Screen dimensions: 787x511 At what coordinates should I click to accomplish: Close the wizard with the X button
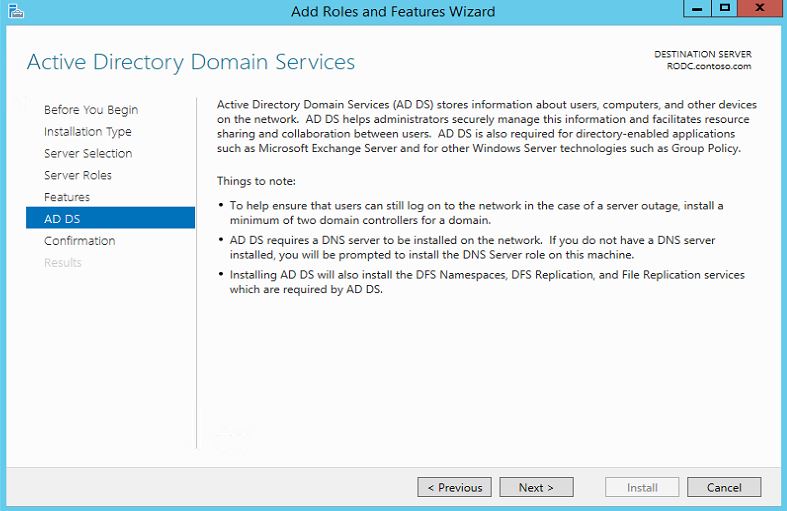(x=759, y=8)
